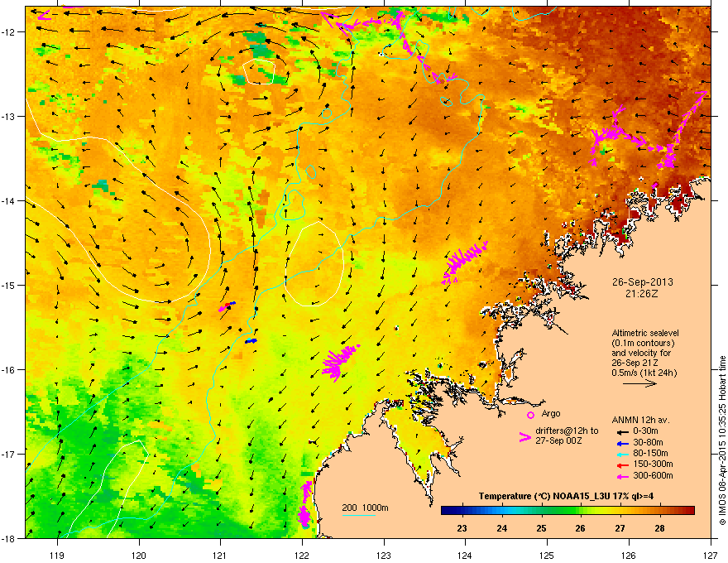
Task: Click the small white sea-level contour near 121.5E, 12.5S
Action: tap(259, 71)
